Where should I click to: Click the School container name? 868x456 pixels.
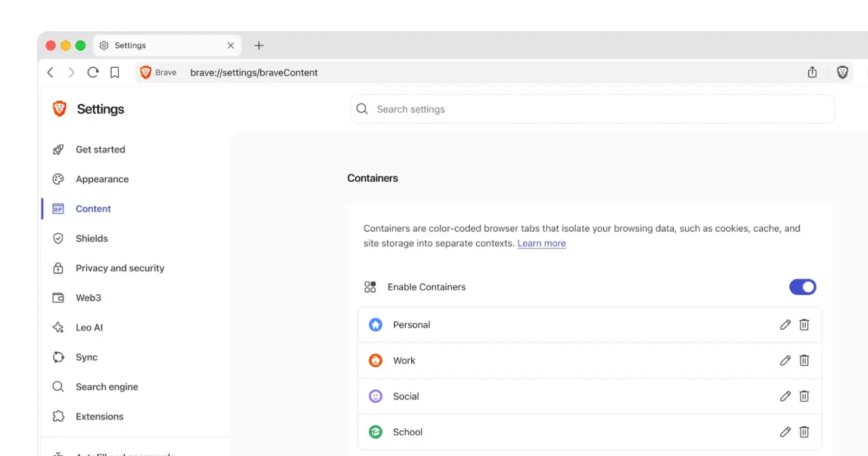[x=407, y=432]
